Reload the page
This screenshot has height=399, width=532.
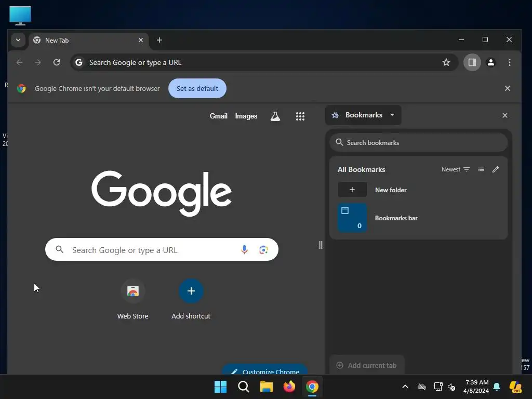(57, 62)
